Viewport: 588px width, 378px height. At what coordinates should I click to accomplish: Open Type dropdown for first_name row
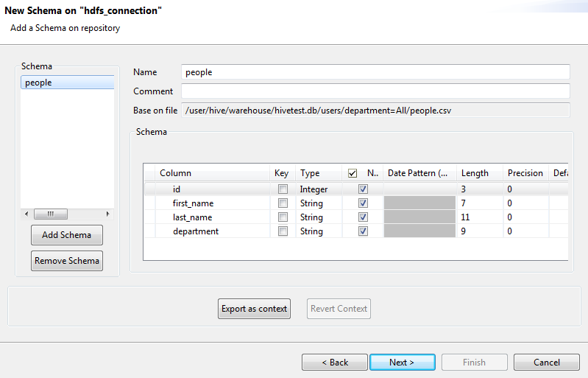tap(318, 203)
